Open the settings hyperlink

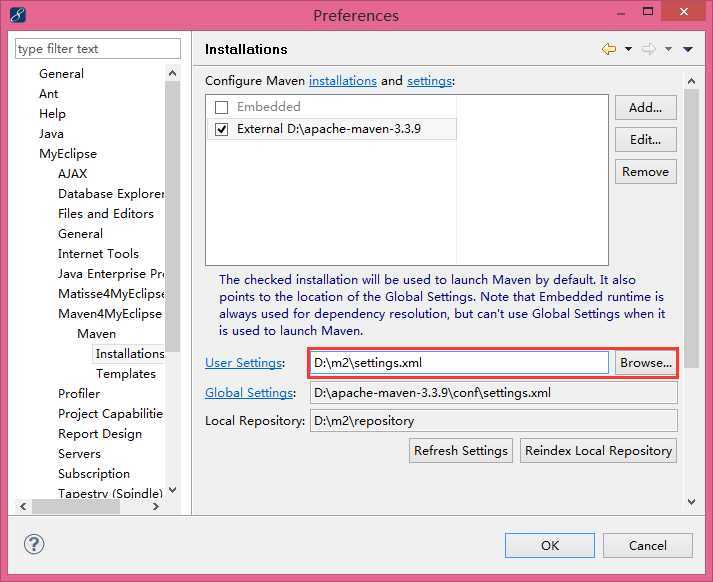click(429, 80)
